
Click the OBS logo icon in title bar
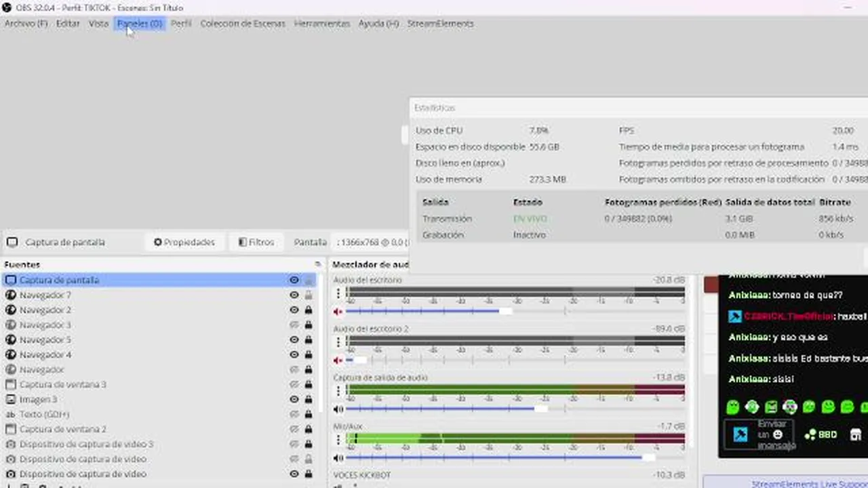[x=7, y=7]
